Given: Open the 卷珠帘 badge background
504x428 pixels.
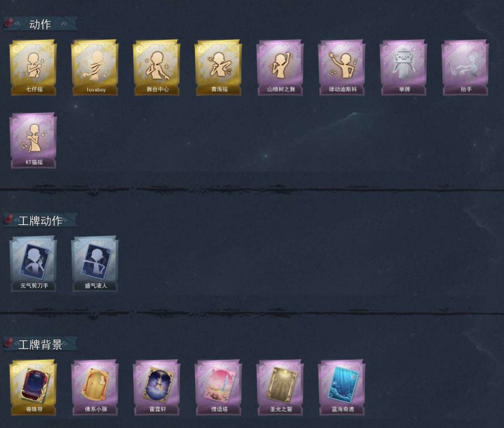Looking at the screenshot, I should 33,388.
